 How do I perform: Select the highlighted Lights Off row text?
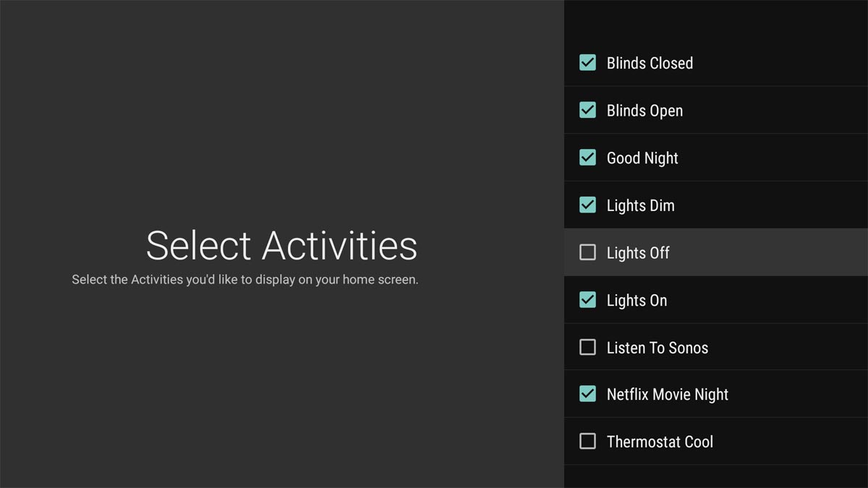click(638, 253)
